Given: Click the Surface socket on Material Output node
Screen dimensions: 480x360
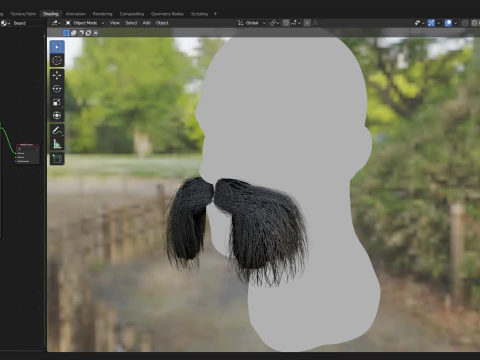Looking at the screenshot, I should pos(16,153).
